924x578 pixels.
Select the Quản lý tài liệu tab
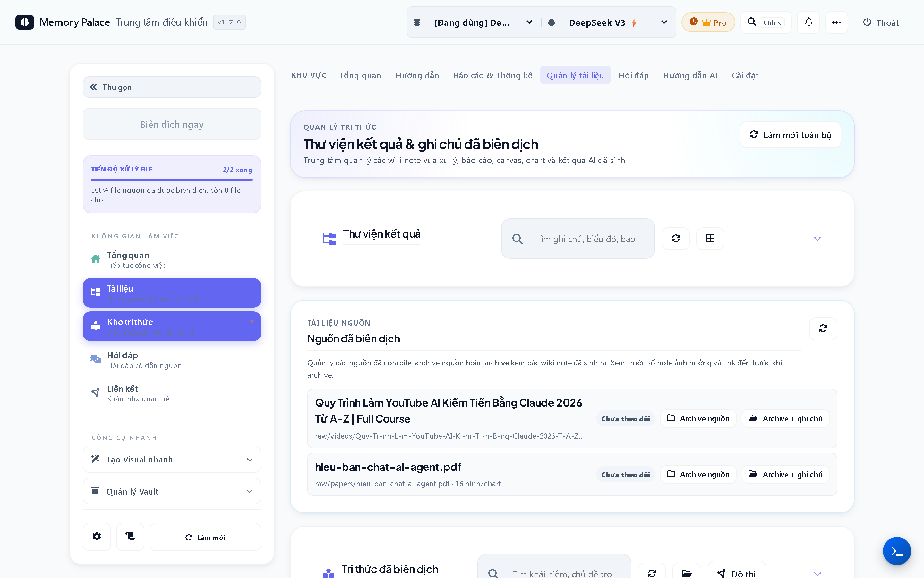point(575,75)
